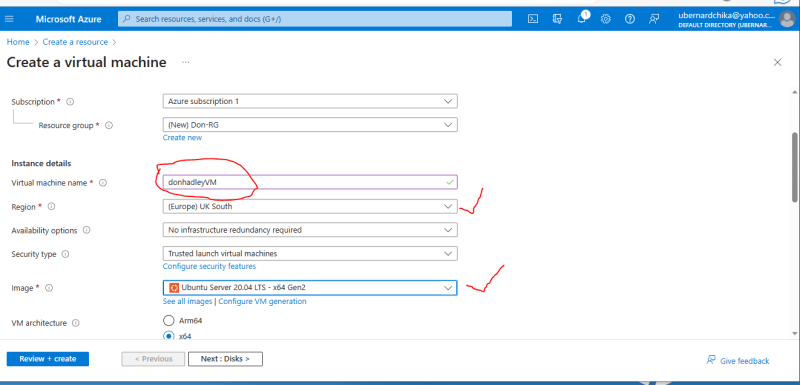Open the Directories and subscriptions filter icon

coord(557,19)
